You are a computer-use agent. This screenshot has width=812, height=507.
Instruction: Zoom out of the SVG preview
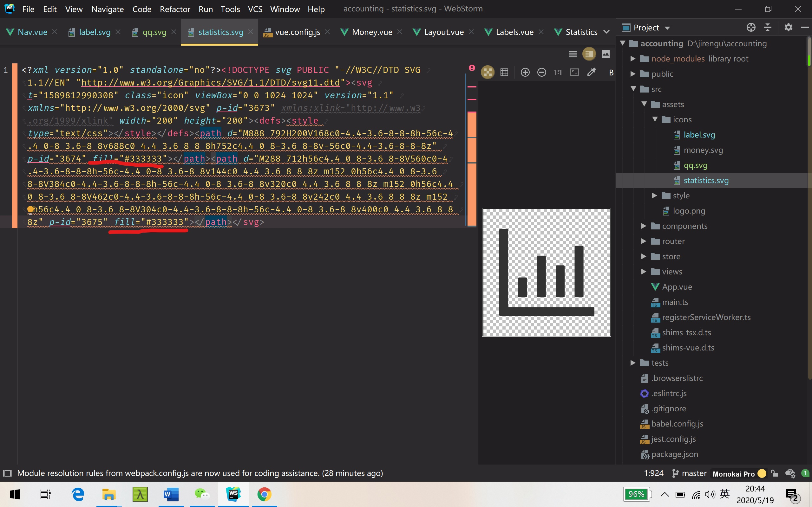point(541,73)
